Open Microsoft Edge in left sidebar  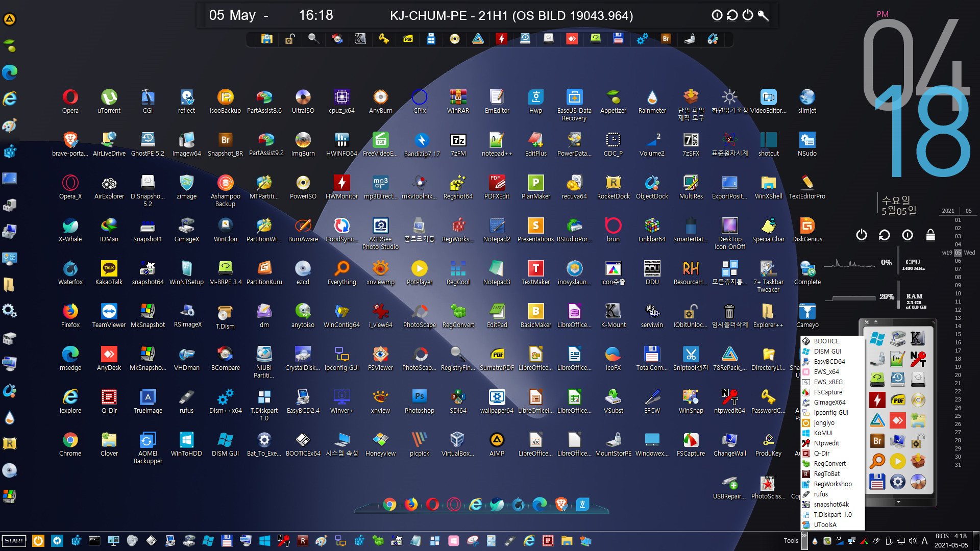coord(10,72)
